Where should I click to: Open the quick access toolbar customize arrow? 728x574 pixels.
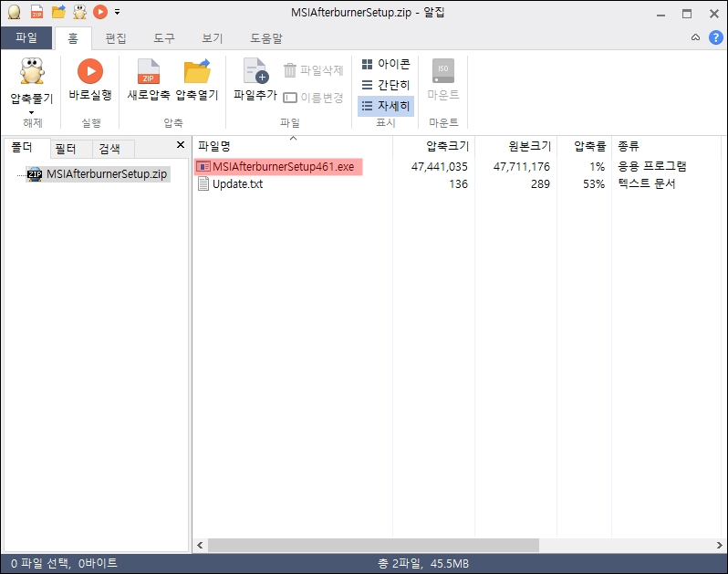[x=117, y=13]
